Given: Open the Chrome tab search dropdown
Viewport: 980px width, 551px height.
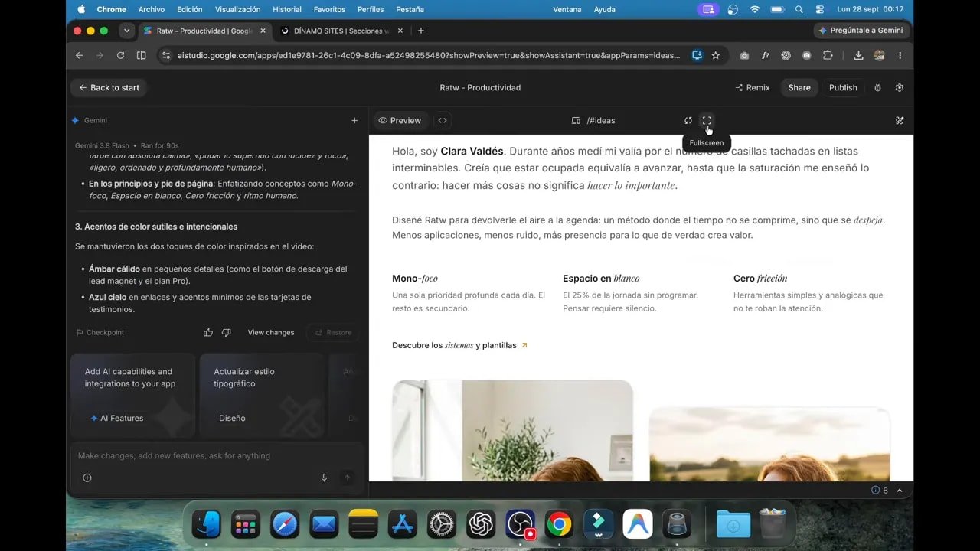Looking at the screenshot, I should click(x=126, y=31).
